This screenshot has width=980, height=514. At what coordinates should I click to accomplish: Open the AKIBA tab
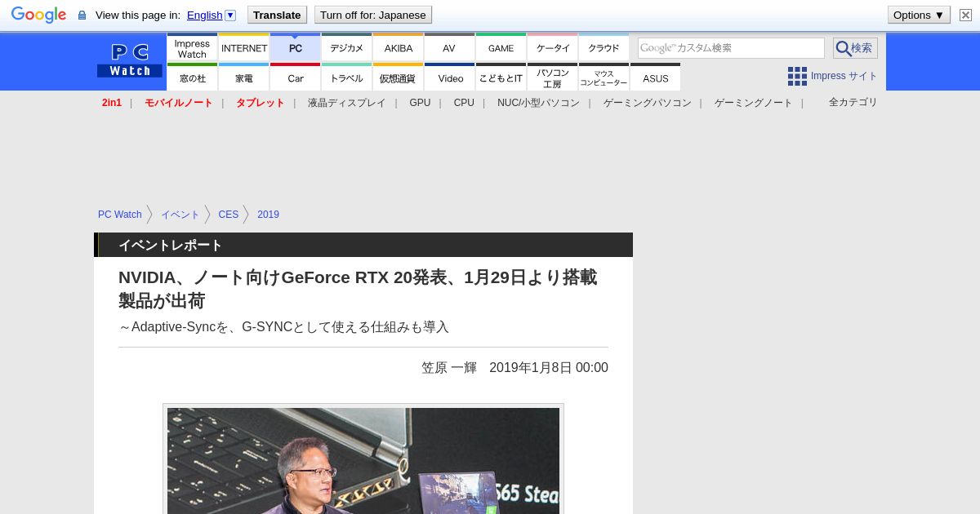click(398, 47)
